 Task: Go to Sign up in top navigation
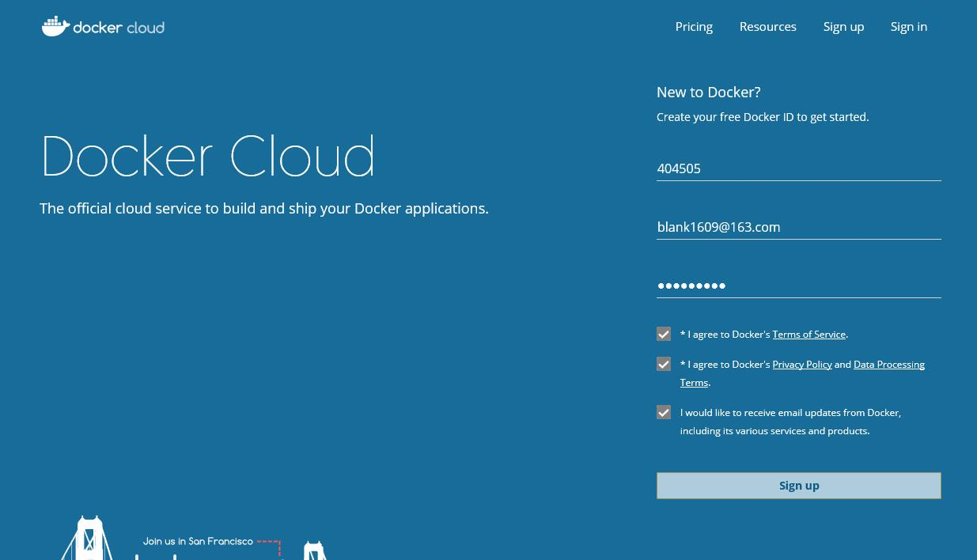[843, 26]
